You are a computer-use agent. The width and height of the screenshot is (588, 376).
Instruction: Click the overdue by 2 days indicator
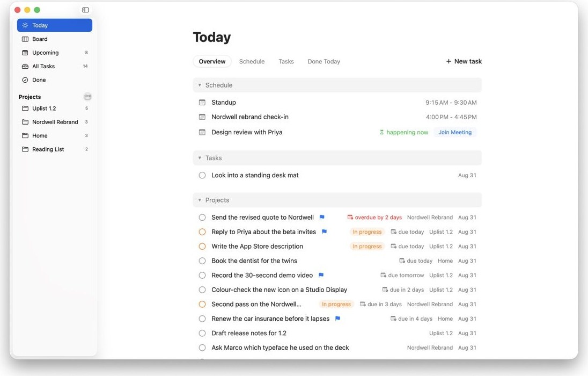pos(374,218)
